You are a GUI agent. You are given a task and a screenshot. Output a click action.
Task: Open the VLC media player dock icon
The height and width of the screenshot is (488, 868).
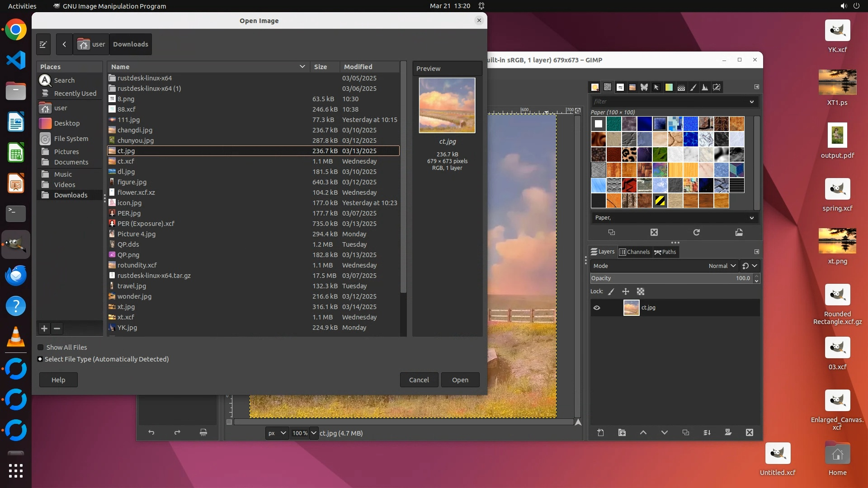coord(16,337)
